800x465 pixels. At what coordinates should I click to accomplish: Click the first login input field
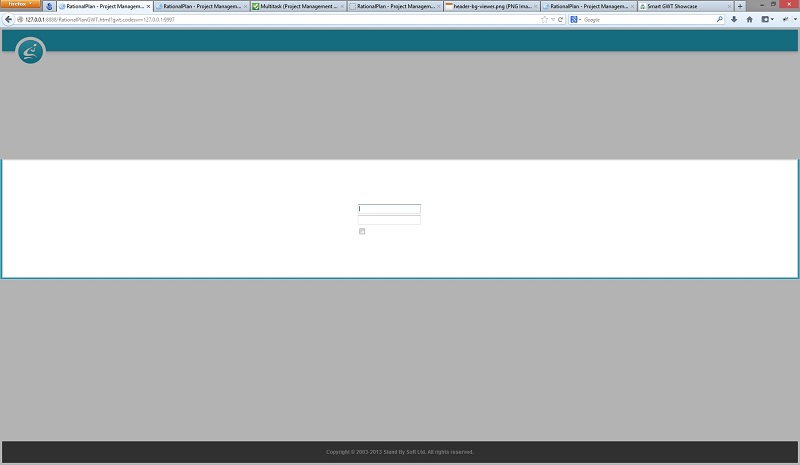coord(389,209)
